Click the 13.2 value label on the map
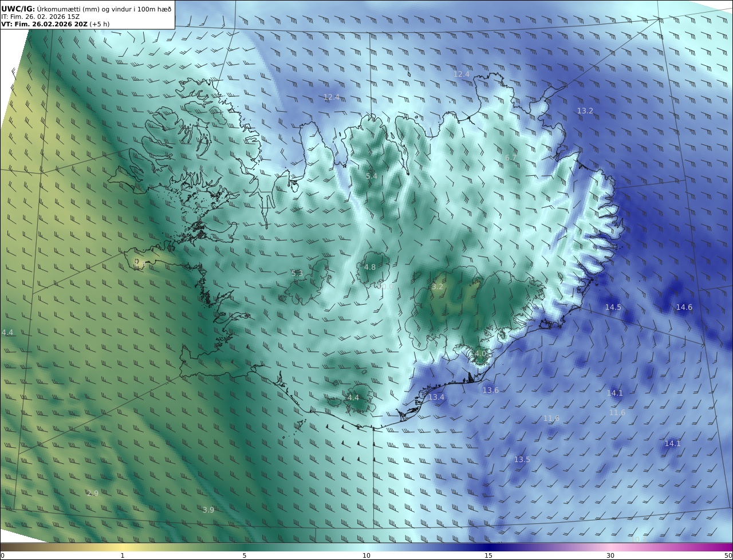Screen dimensions: 733x560 pyautogui.click(x=585, y=111)
